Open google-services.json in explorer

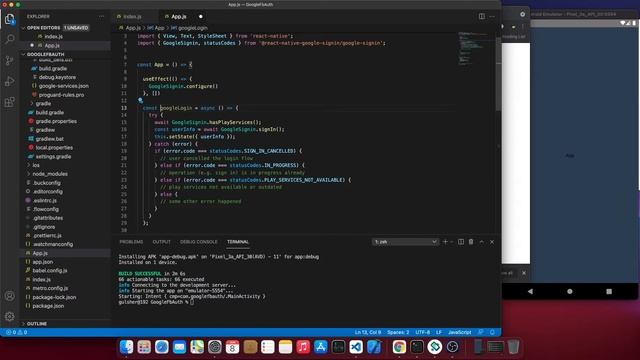click(64, 86)
